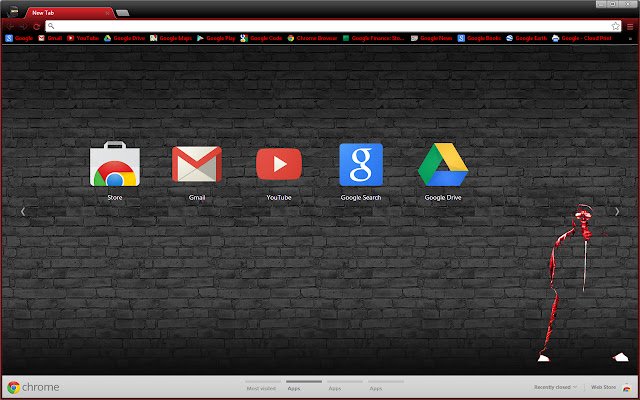Focus the address bar omnibox
Viewport: 640px width, 400px height.
point(333,26)
